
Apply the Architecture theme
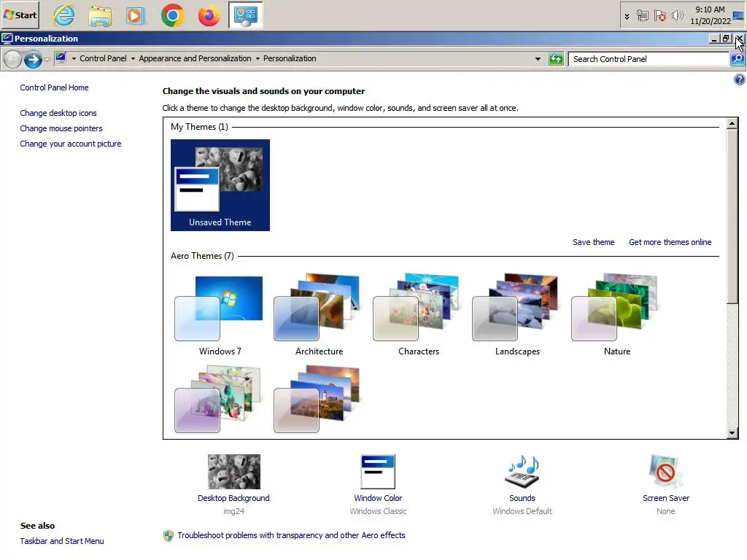pyautogui.click(x=319, y=314)
